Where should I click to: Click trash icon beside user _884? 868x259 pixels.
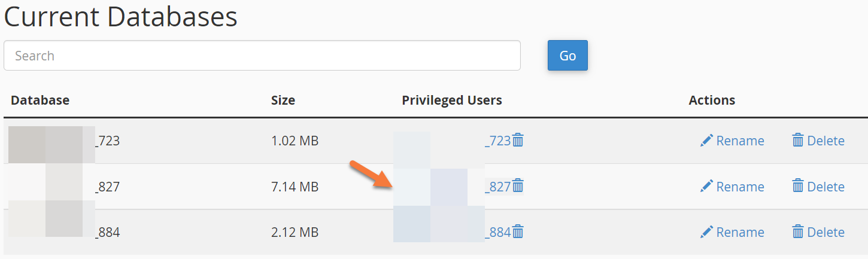click(x=518, y=232)
